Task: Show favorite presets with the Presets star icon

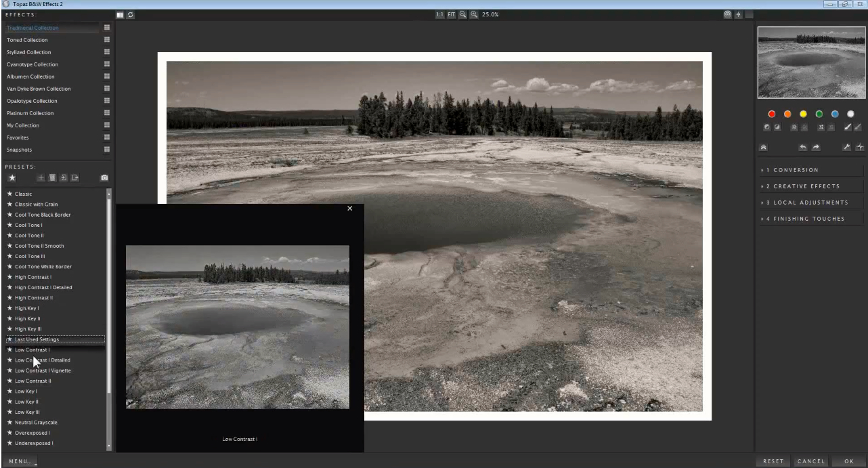Action: click(x=12, y=177)
